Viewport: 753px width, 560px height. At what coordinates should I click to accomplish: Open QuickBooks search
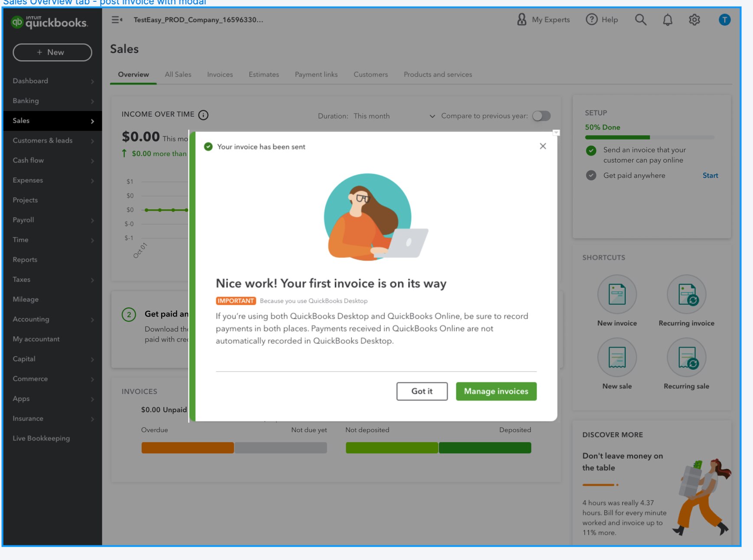tap(640, 20)
